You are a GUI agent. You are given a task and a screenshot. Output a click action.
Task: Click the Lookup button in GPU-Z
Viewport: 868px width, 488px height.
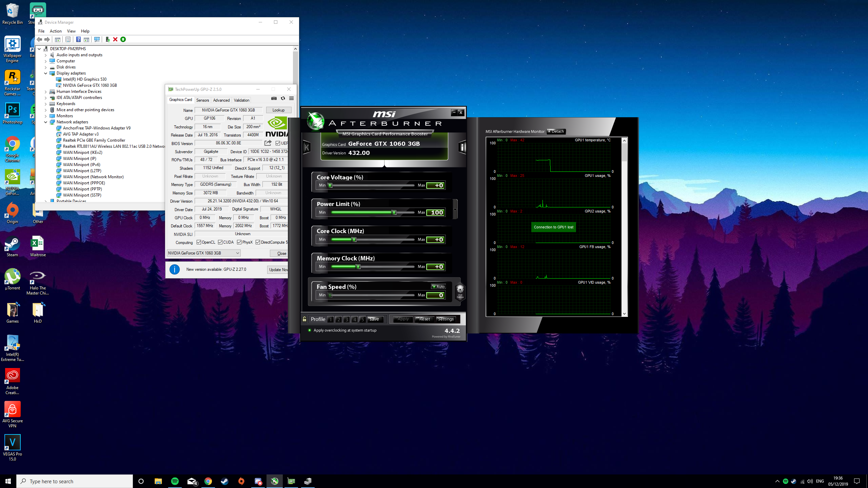(278, 110)
